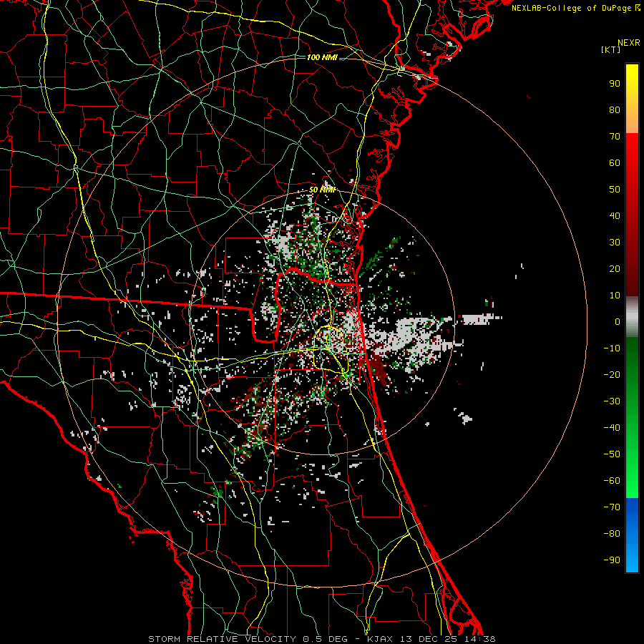Image resolution: width=644 pixels, height=644 pixels.
Task: Click the -20 value on velocity scale
Action: pos(612,375)
